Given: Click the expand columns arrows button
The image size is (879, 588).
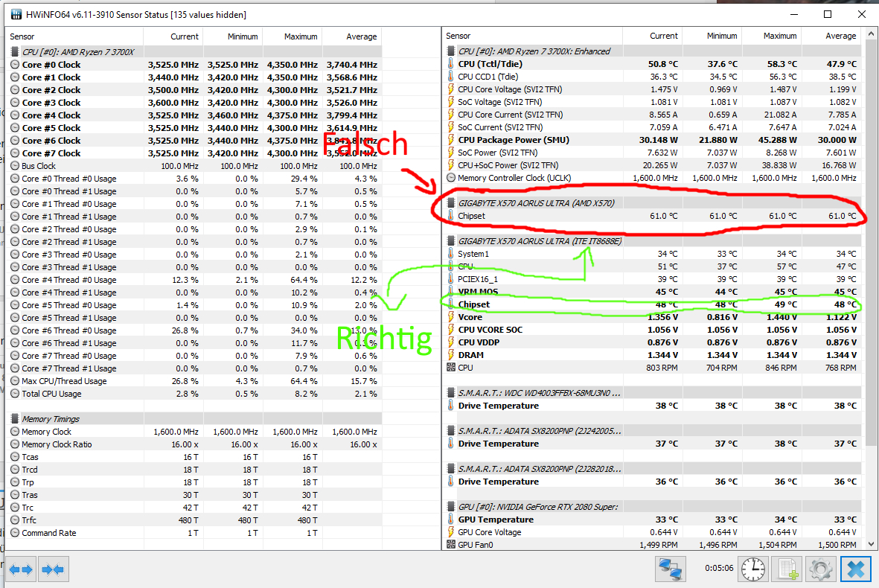Looking at the screenshot, I should click(x=22, y=570).
